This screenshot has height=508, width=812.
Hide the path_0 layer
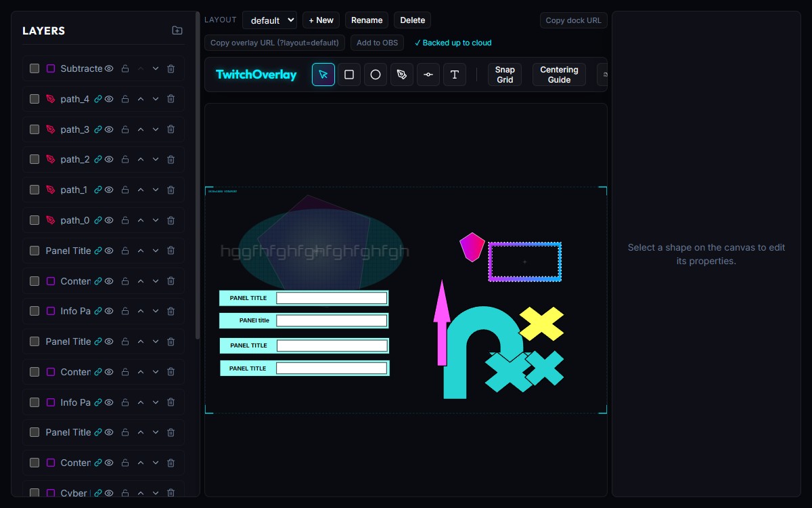[109, 220]
